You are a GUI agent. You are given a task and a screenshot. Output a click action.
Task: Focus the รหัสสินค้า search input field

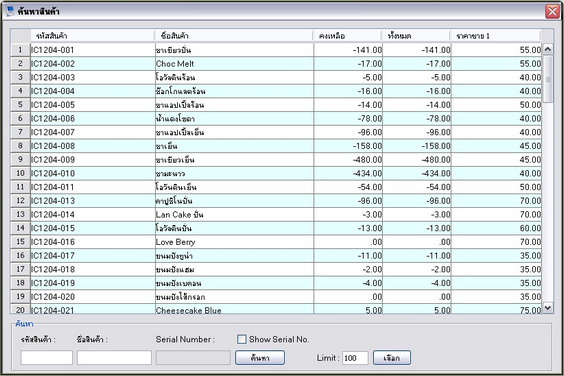tap(46, 358)
